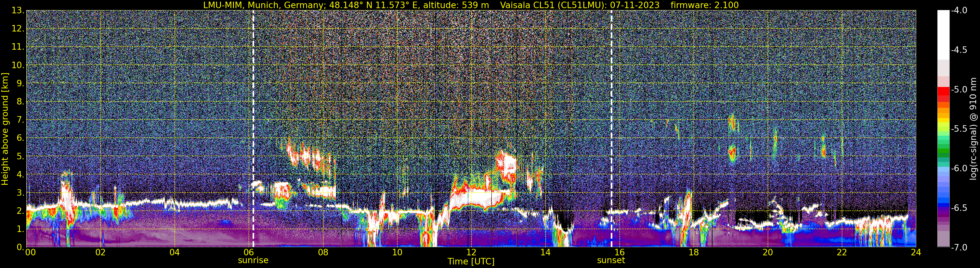Click the "00" time axis tick label

click(x=30, y=252)
